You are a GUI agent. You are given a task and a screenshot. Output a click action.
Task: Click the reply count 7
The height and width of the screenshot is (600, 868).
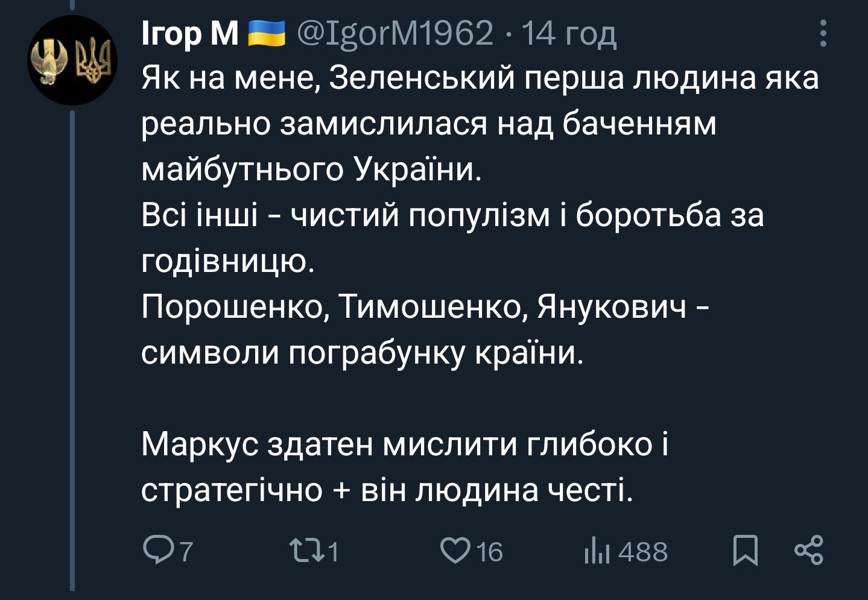[x=186, y=552]
